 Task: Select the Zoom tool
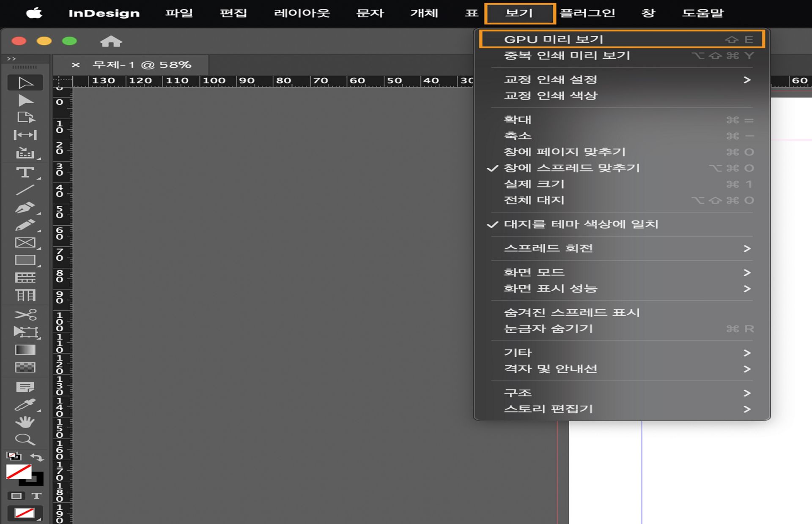[x=25, y=440]
